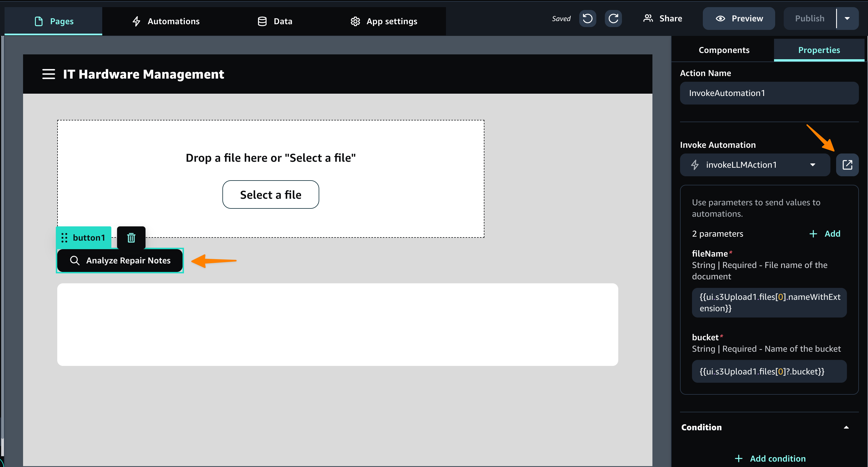Viewport: 868px width, 467px height.
Task: Click the Add parameter plus icon
Action: coord(813,234)
